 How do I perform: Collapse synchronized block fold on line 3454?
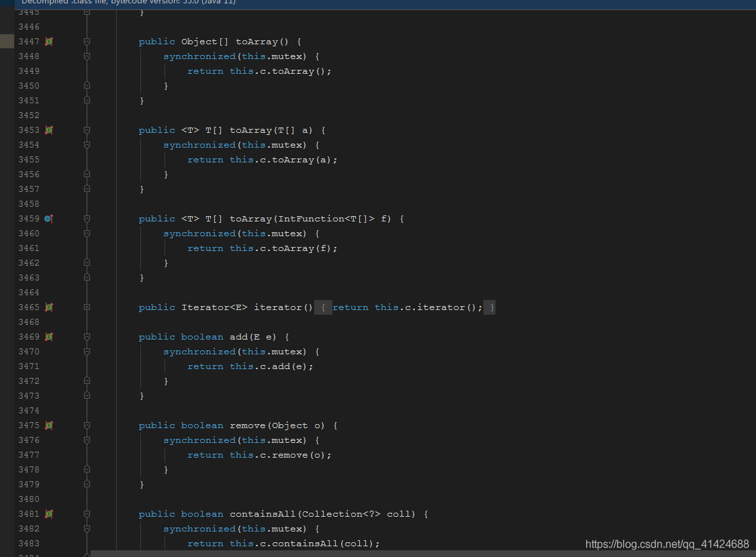click(x=87, y=145)
